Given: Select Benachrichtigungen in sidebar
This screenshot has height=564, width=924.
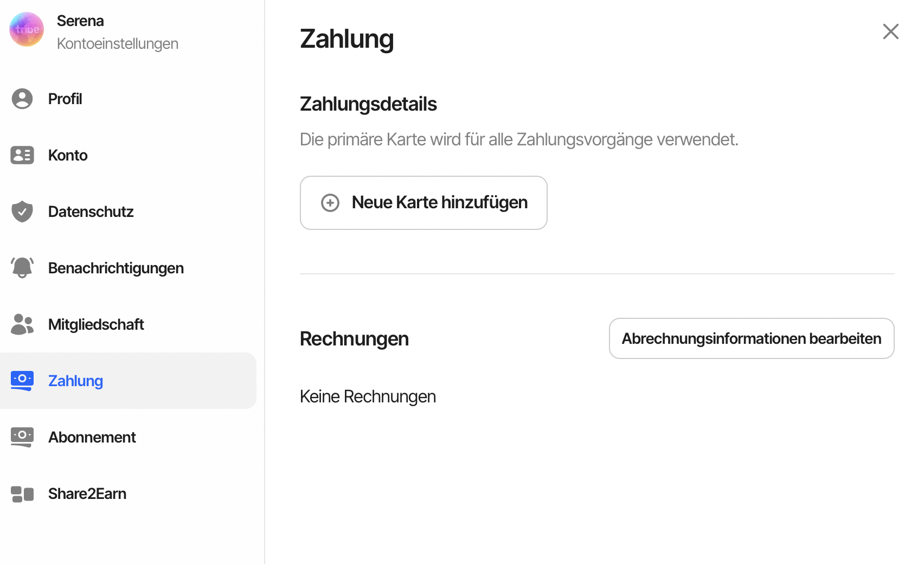Looking at the screenshot, I should [x=116, y=268].
